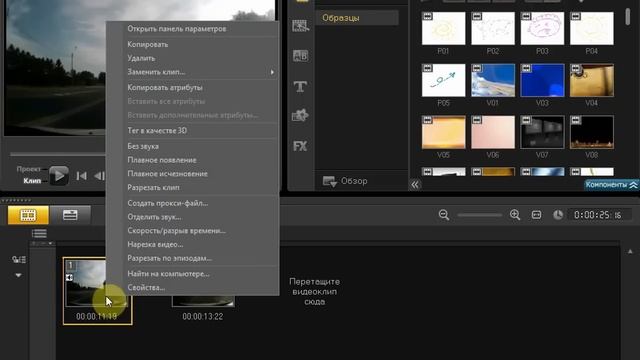Zoom in the timeline
Screen dimensions: 640x360
tap(515, 215)
